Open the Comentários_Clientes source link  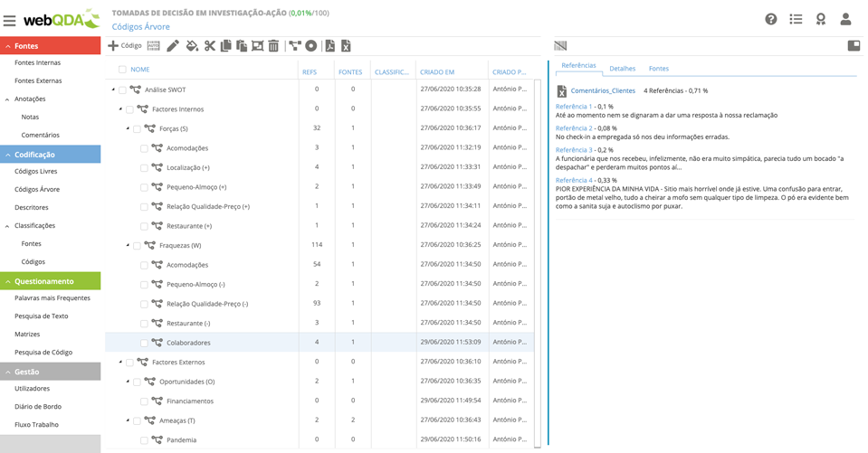click(x=603, y=90)
